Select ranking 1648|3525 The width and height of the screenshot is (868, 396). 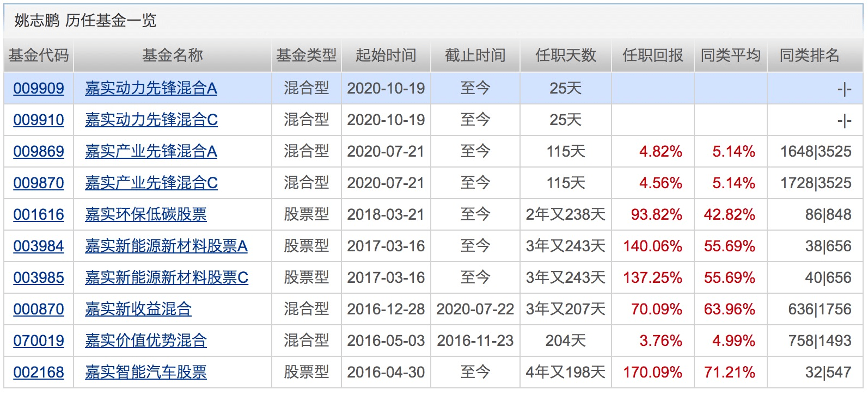click(816, 151)
